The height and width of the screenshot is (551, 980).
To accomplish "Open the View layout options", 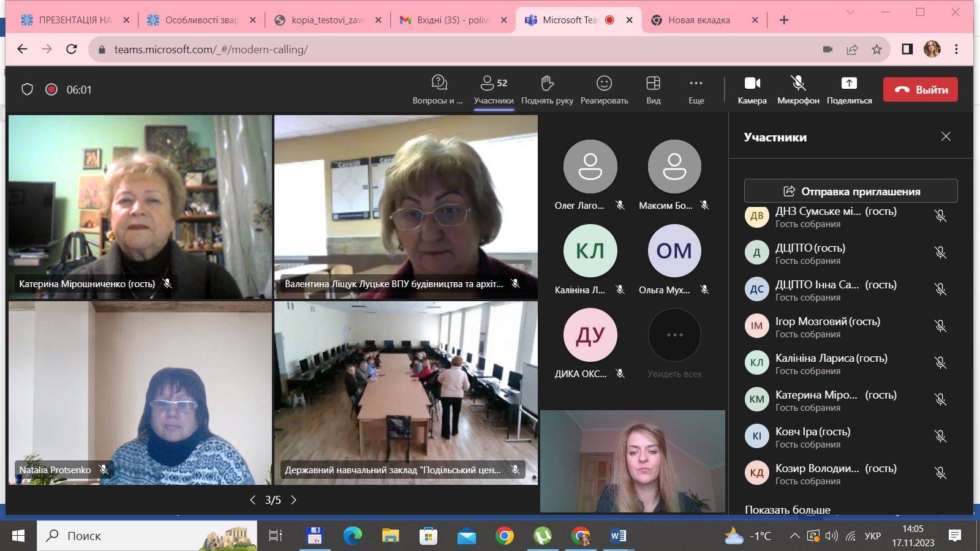I will point(653,83).
